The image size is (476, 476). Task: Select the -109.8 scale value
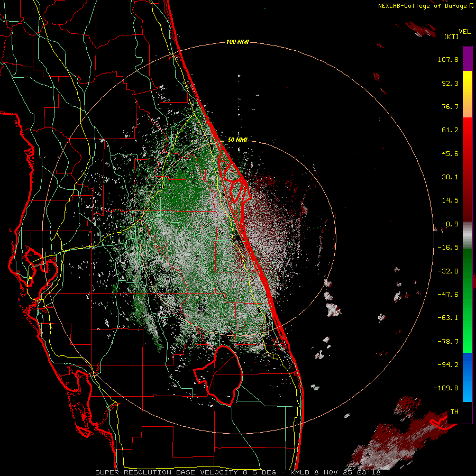click(446, 388)
